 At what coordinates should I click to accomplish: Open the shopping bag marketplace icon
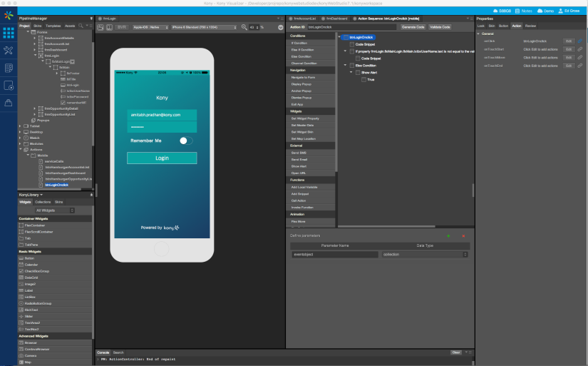point(9,103)
